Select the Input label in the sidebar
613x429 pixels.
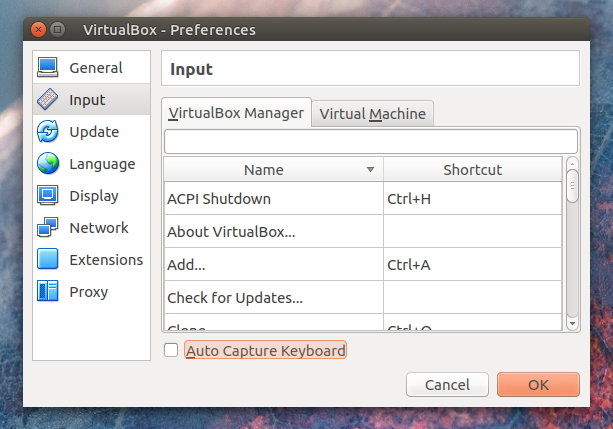pos(87,100)
